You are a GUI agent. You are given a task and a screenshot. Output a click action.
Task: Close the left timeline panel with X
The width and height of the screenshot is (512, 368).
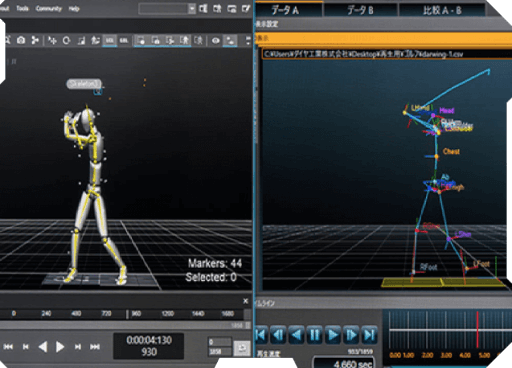click(x=246, y=301)
